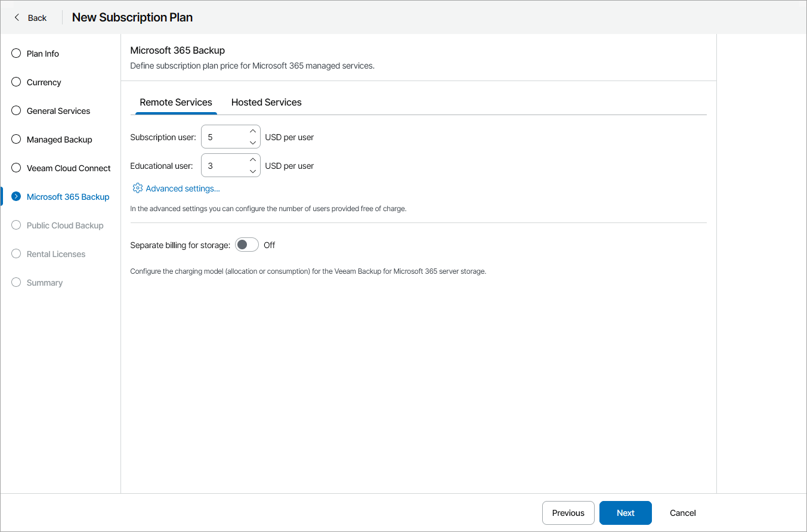The image size is (807, 532).
Task: Select the Currency step circle
Action: 16,82
